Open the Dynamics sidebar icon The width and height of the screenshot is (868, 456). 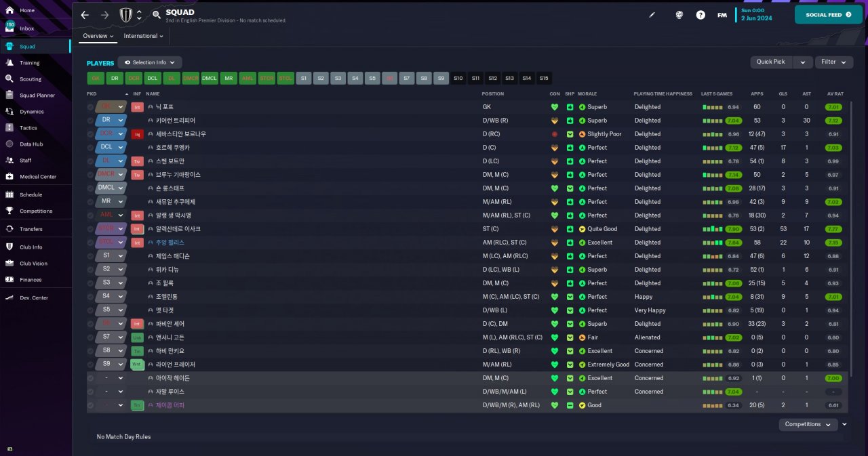pos(9,111)
